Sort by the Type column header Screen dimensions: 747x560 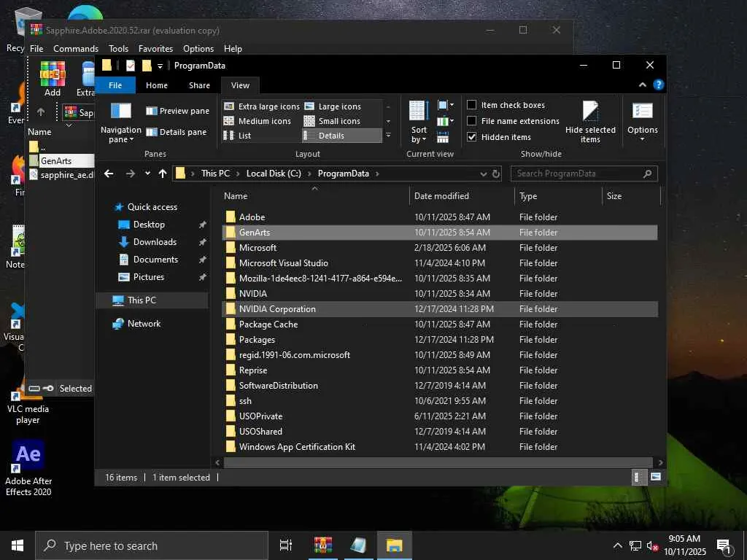pos(558,196)
